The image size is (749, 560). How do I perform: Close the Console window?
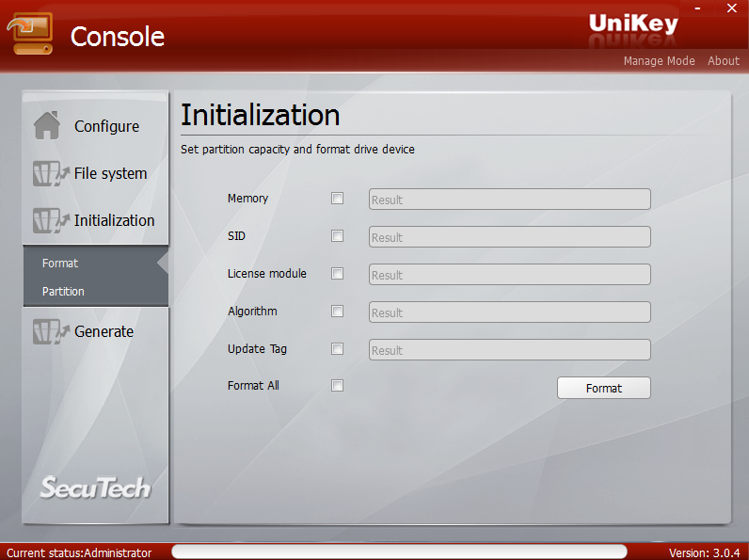coord(732,8)
